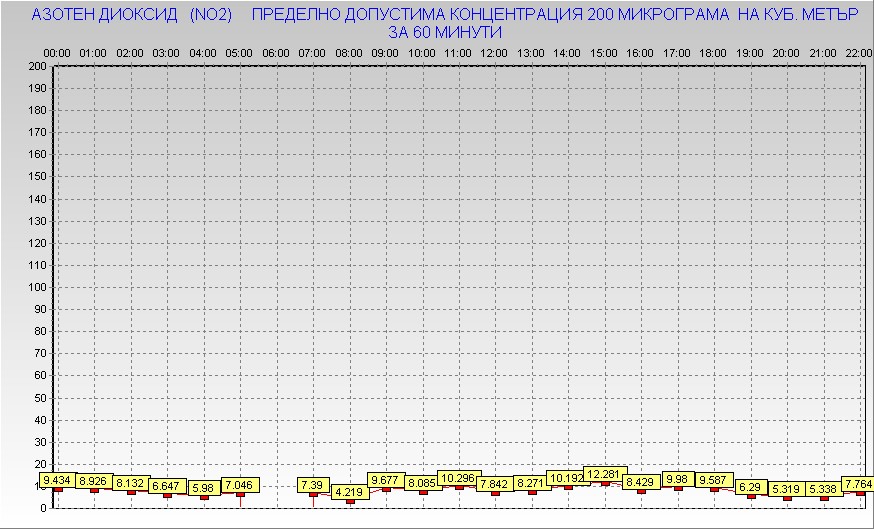Select the 6.29 data label
Screen dimensions: 874x529
coord(751,487)
